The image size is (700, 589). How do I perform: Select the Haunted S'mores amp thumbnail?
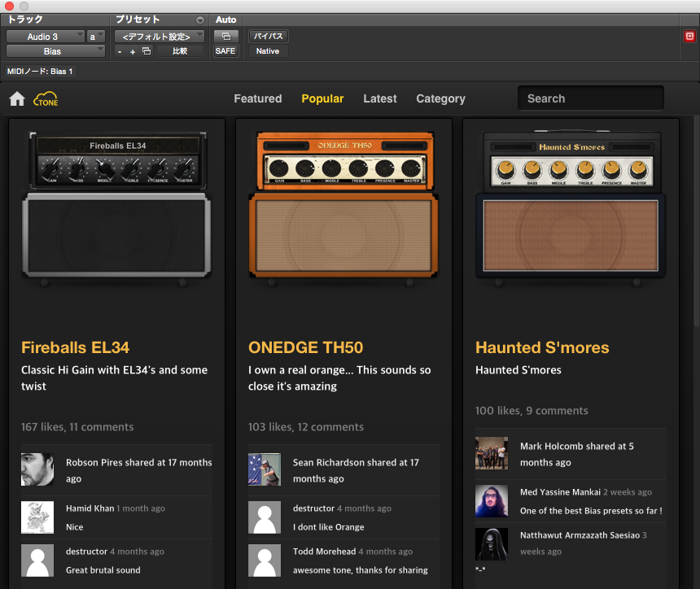point(571,208)
